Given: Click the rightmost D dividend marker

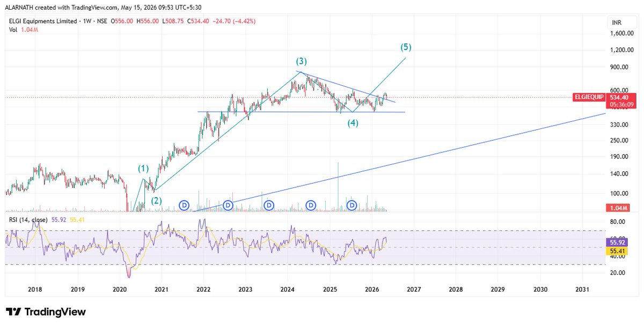Looking at the screenshot, I should [x=353, y=205].
